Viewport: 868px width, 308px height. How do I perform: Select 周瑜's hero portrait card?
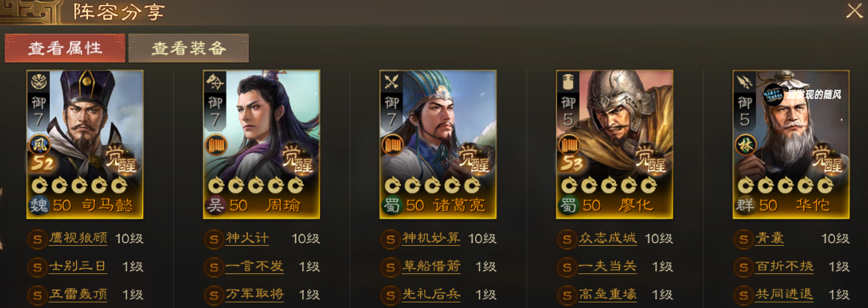point(262,144)
